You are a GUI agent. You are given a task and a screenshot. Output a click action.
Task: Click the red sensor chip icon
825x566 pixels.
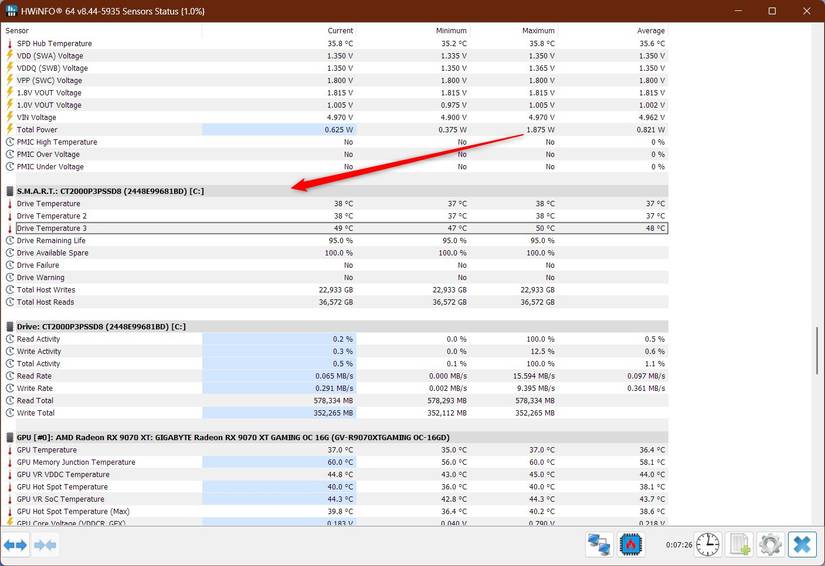631,544
